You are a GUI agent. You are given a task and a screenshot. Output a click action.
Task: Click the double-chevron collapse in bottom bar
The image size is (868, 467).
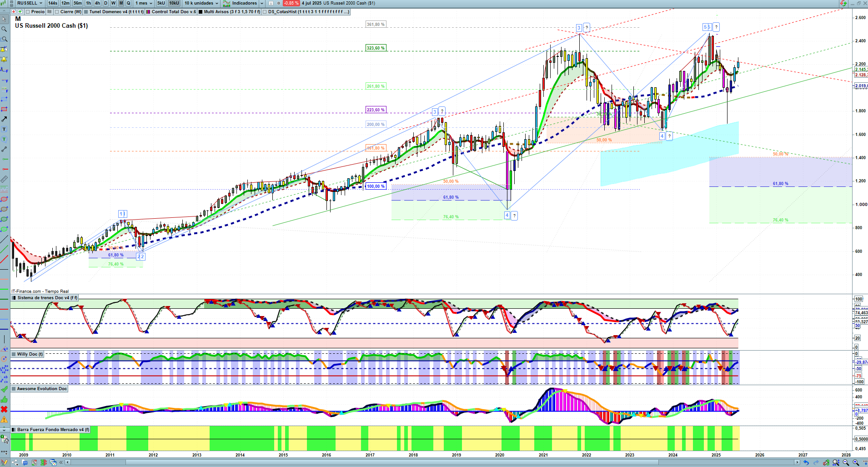click(61, 463)
